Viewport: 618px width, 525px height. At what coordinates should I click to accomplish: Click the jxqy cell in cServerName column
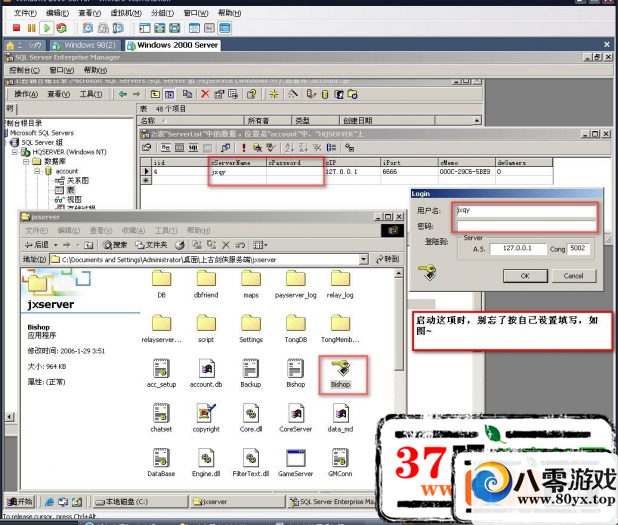[x=238, y=172]
